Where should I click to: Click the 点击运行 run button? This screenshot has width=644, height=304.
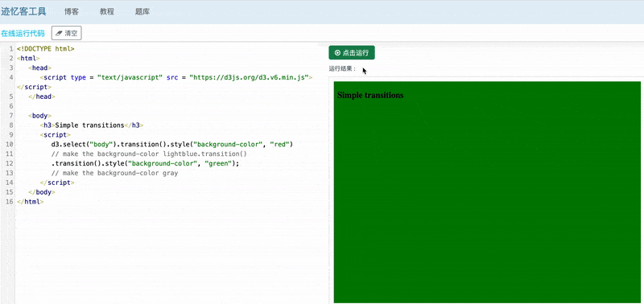pyautogui.click(x=352, y=52)
